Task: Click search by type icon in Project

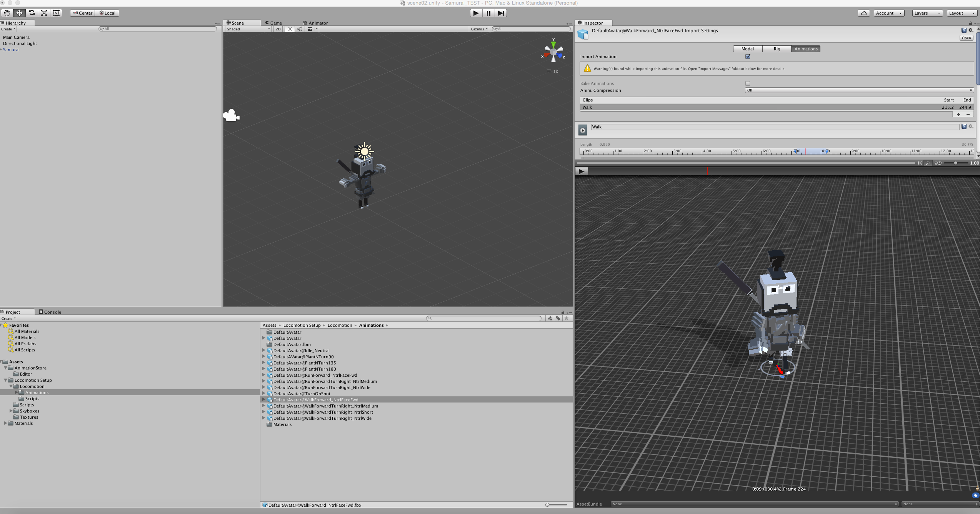Action: pyautogui.click(x=550, y=318)
